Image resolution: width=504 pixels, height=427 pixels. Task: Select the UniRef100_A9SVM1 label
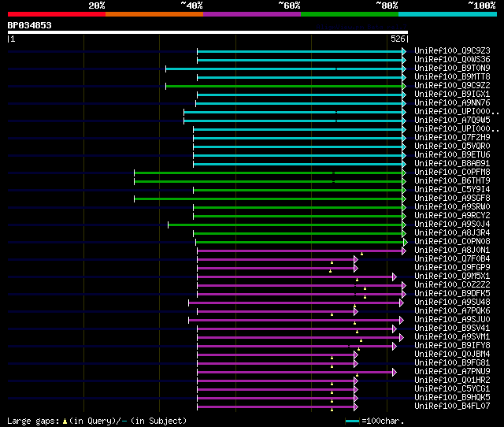(452, 337)
